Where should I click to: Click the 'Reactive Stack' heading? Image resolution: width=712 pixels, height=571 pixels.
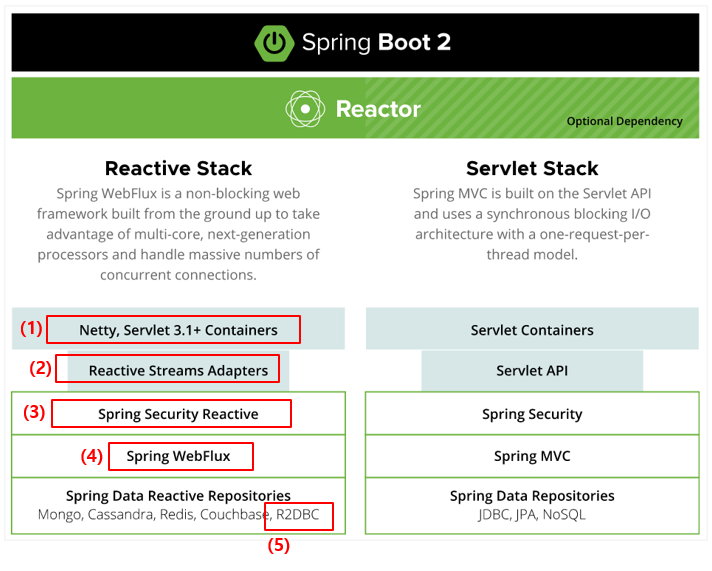[x=178, y=169]
